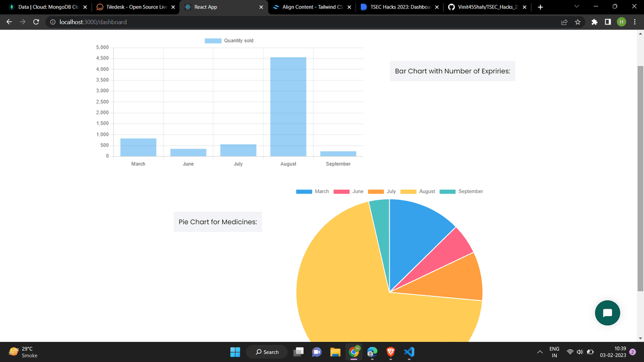Screen dimensions: 644x362
Task: Open the network Wi-Fi tray icon
Action: tap(570, 352)
